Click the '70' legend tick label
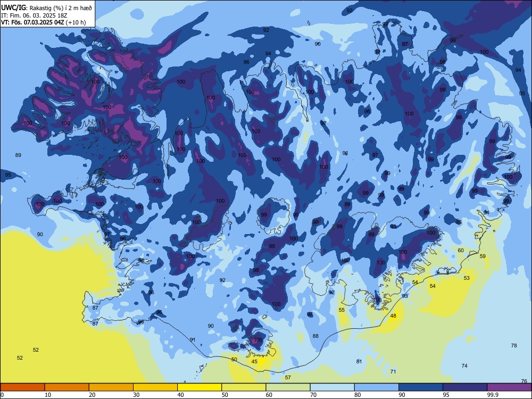Viewport: 532px width, 399px height. pos(313,395)
